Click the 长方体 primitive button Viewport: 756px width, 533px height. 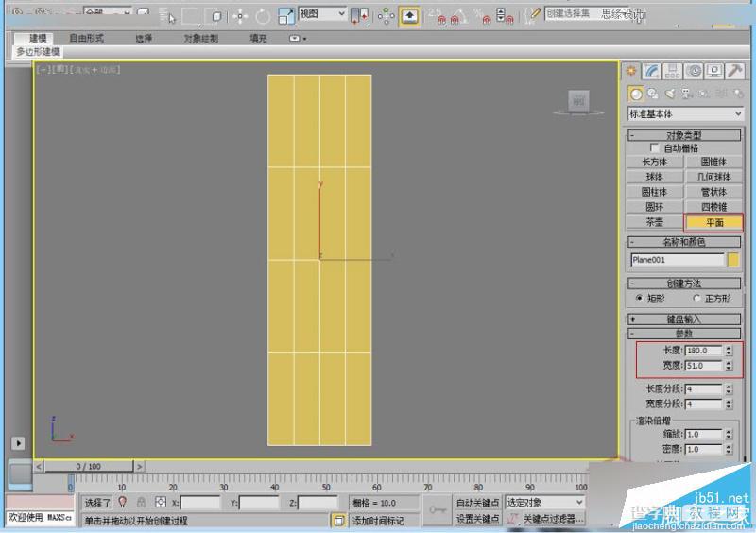pyautogui.click(x=655, y=162)
